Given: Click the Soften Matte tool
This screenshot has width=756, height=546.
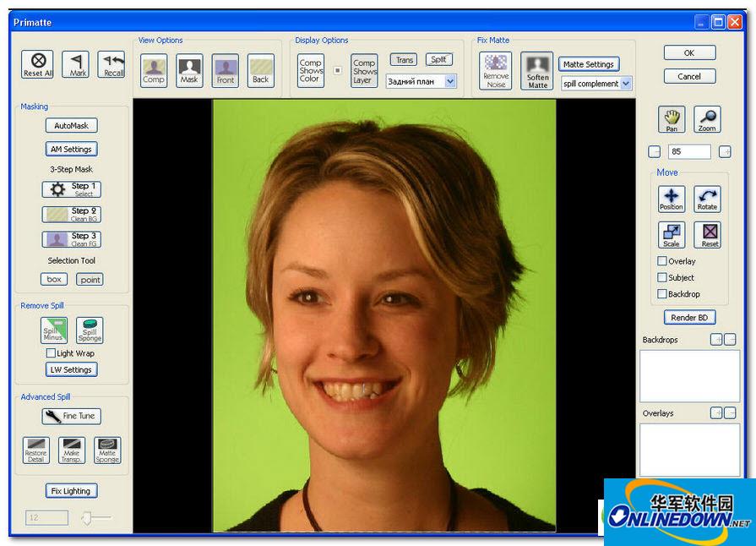Looking at the screenshot, I should click(x=537, y=70).
